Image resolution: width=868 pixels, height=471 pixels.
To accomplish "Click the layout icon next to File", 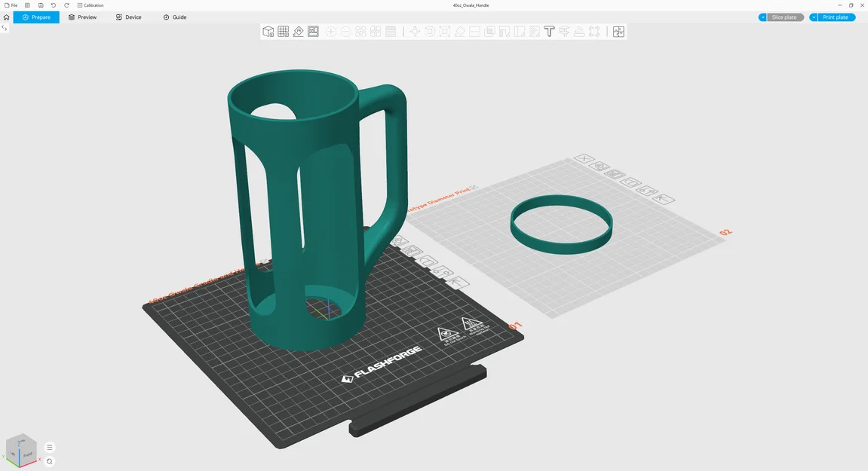I will click(x=27, y=5).
